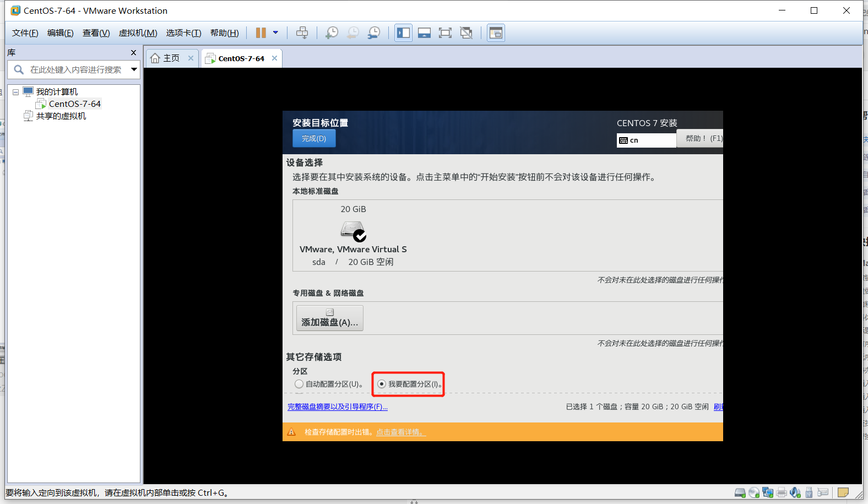This screenshot has width=868, height=504.
Task: Toggle the thumbnail bar view icon
Action: click(x=424, y=33)
